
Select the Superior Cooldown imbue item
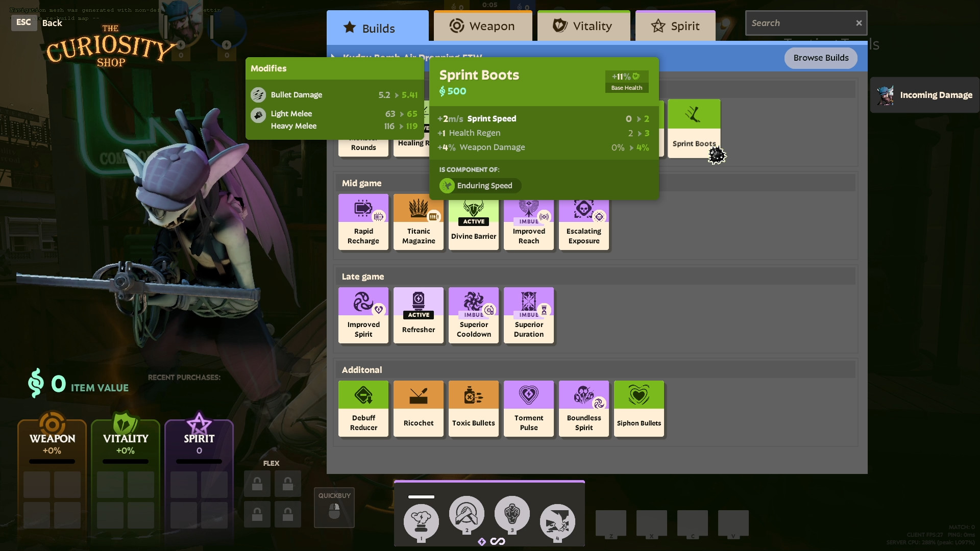(x=473, y=315)
